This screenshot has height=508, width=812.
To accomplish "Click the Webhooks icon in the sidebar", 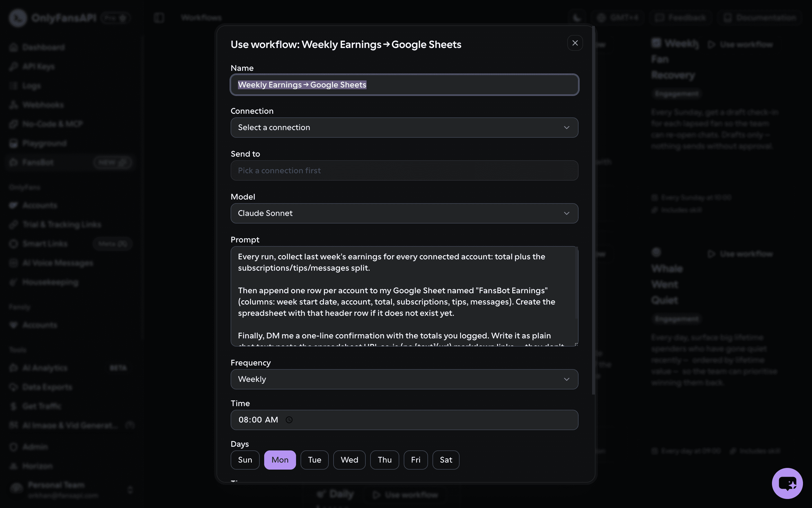I will coord(14,105).
